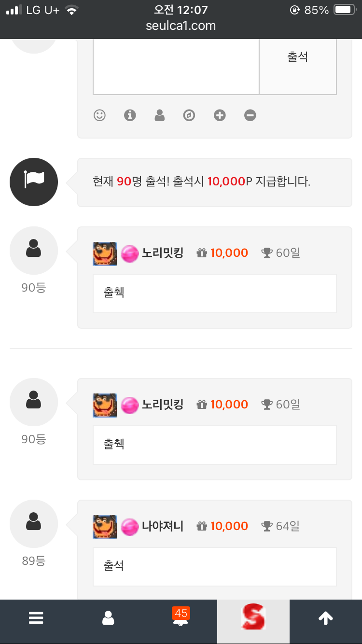Viewport: 362px width, 644px height.
Task: Click the info circle icon
Action: (x=130, y=115)
